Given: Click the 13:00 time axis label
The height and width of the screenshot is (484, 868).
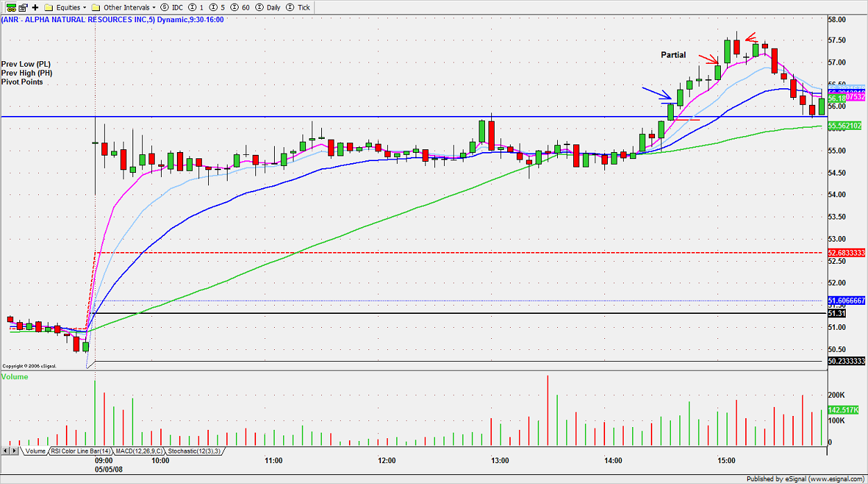Looking at the screenshot, I should point(500,460).
